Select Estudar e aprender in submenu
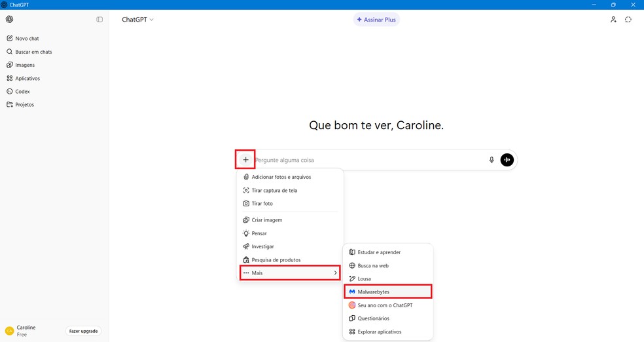 click(x=388, y=252)
